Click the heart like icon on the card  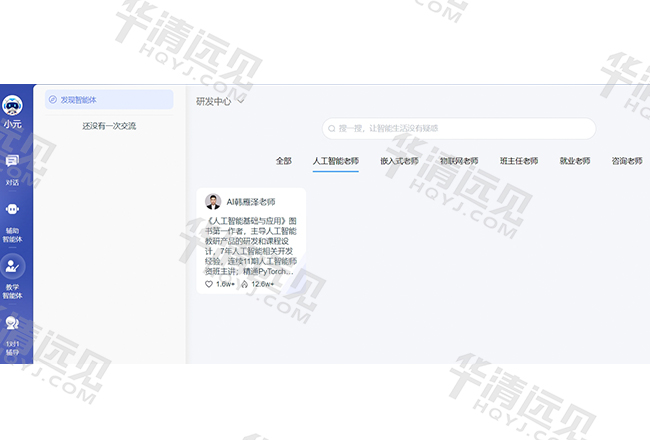[x=209, y=284]
